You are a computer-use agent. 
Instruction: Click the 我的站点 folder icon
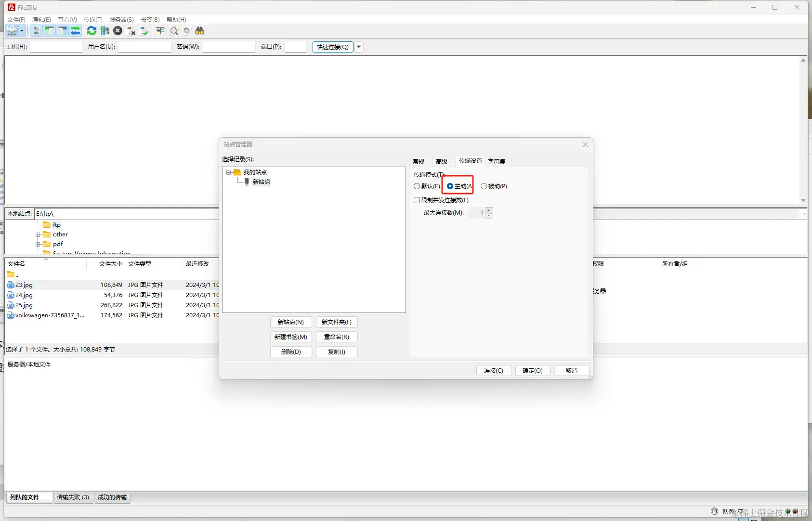click(x=237, y=172)
